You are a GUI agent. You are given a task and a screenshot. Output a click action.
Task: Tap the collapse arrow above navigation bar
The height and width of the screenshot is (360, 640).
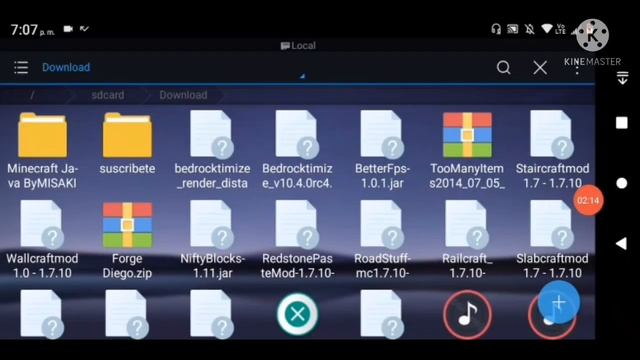[622, 78]
